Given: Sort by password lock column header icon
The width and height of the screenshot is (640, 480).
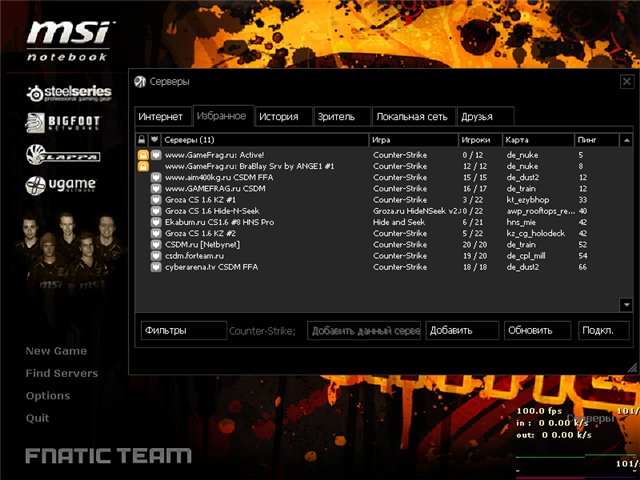Looking at the screenshot, I should (142, 140).
